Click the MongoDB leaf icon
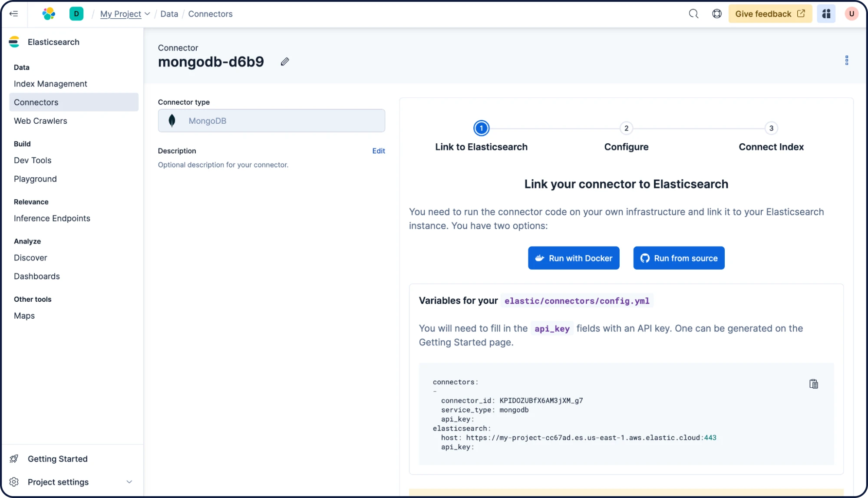This screenshot has width=868, height=498. click(x=172, y=121)
